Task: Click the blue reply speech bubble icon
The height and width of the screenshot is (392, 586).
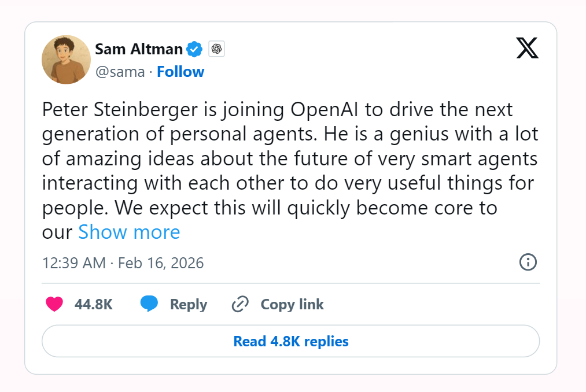Action: (149, 304)
